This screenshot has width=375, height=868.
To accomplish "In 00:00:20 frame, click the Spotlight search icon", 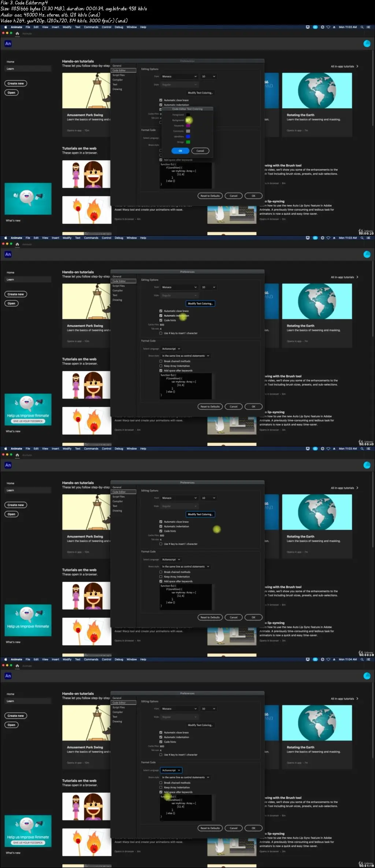I will click(x=362, y=27).
